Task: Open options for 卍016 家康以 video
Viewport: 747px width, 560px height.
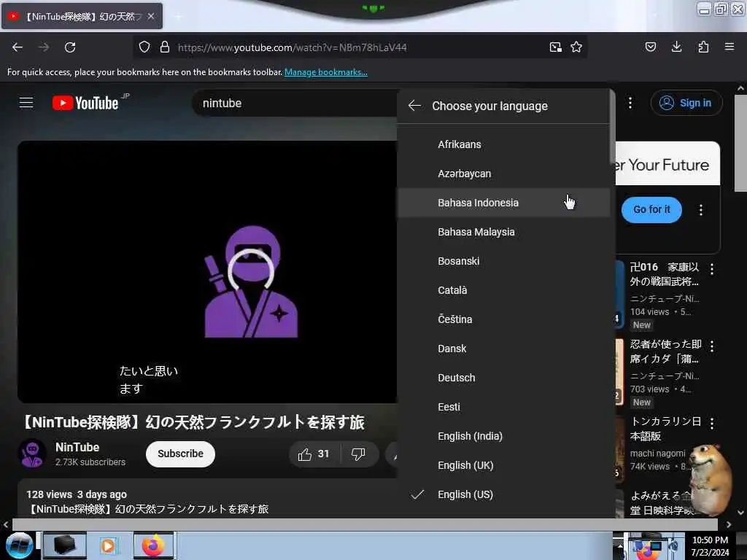Action: pyautogui.click(x=712, y=269)
